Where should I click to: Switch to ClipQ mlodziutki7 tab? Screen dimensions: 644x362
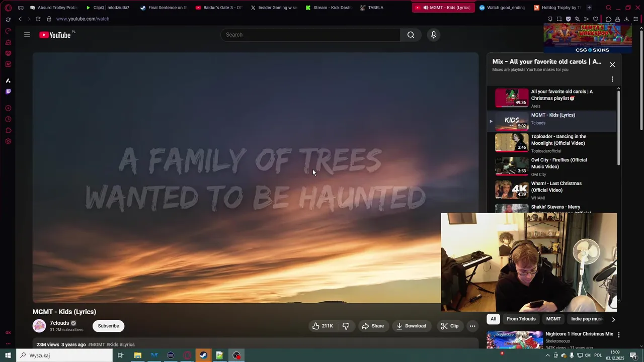point(108,8)
